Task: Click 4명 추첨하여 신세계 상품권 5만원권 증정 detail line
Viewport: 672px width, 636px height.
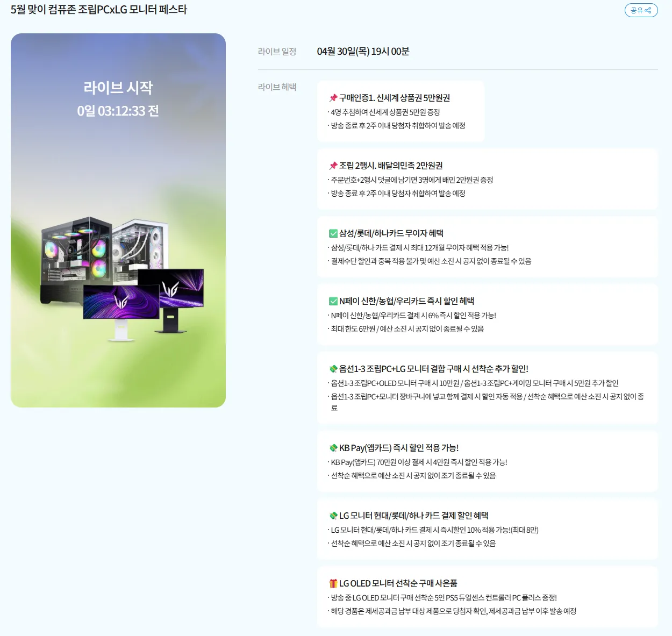Action: [x=385, y=112]
